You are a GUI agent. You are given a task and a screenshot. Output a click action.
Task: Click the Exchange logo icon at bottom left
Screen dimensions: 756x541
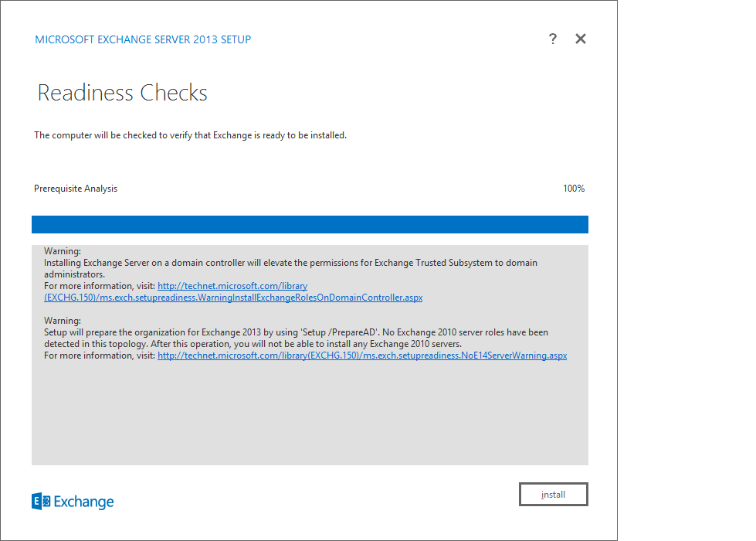tap(41, 502)
